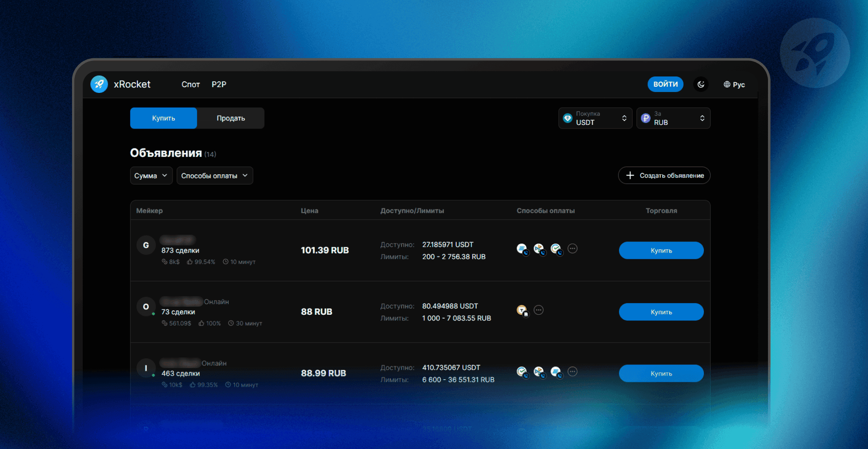Click the 73 сделки text
Screen dimensions: 868x449
[x=178, y=312]
